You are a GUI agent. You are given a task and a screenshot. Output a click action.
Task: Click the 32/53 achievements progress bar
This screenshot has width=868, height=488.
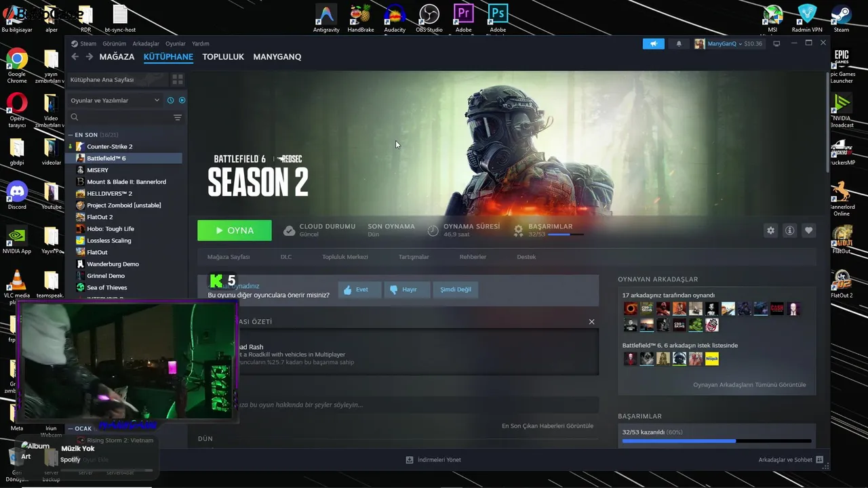(x=716, y=441)
